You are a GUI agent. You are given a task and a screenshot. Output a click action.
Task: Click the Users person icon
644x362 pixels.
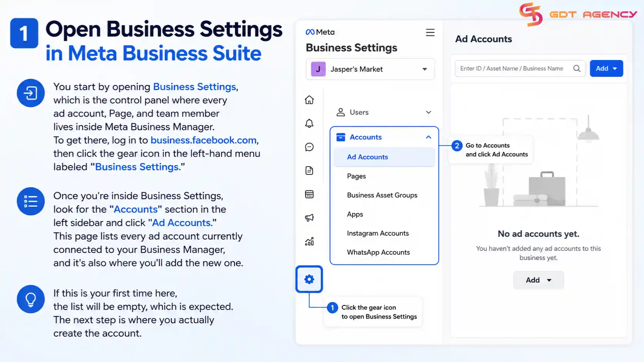click(x=340, y=112)
